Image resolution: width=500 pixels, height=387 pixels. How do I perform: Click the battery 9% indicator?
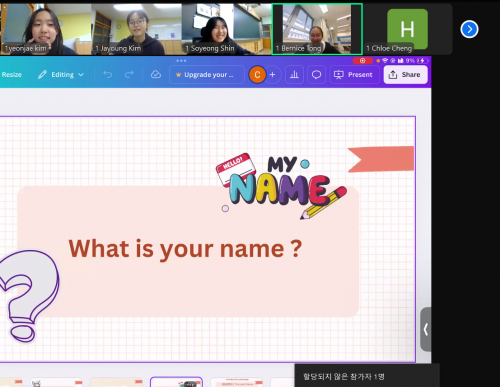(416, 61)
